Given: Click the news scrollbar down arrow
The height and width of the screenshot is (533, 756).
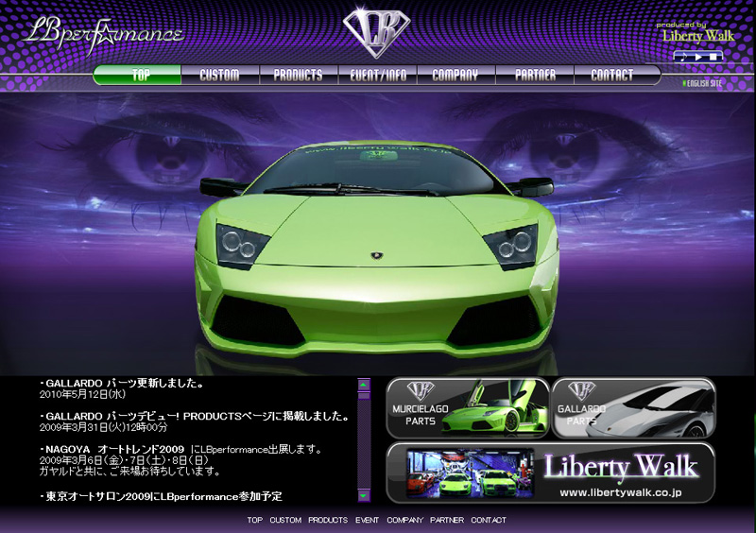Looking at the screenshot, I should [364, 495].
